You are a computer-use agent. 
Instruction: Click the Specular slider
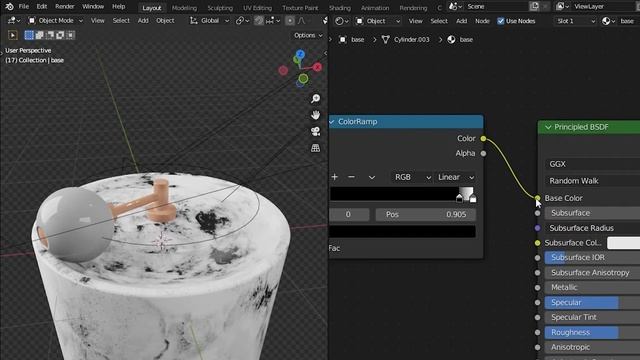pyautogui.click(x=592, y=302)
